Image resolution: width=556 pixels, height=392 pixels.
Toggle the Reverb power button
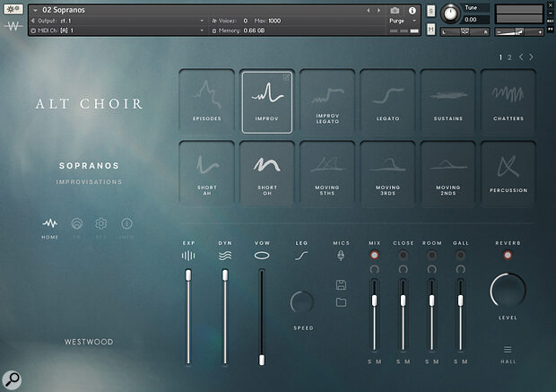click(x=508, y=256)
